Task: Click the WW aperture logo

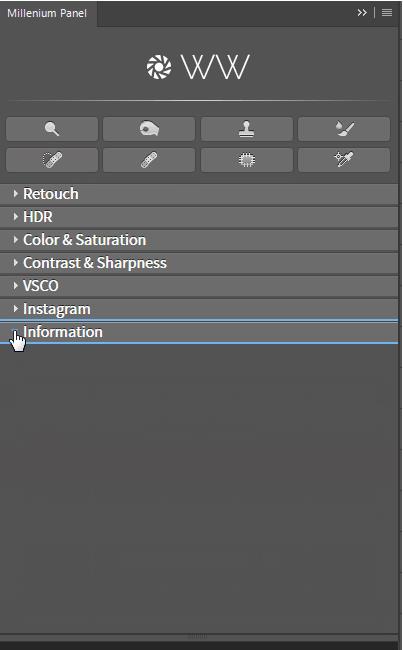Action: [x=198, y=67]
